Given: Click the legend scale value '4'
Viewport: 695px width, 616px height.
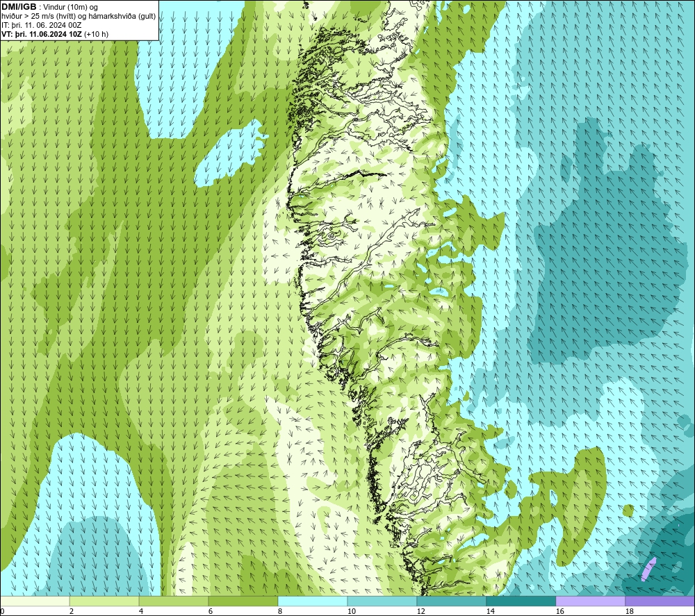Looking at the screenshot, I should point(141,612).
